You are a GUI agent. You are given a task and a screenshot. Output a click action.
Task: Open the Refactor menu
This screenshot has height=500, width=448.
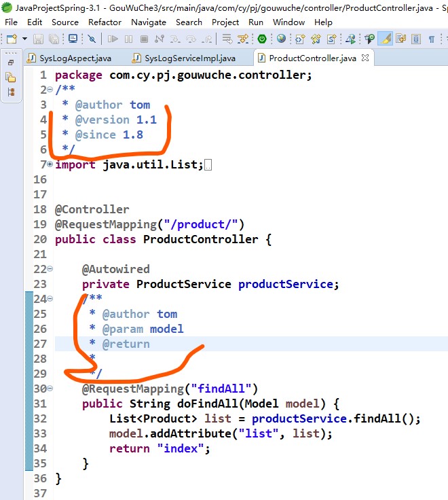click(x=105, y=22)
